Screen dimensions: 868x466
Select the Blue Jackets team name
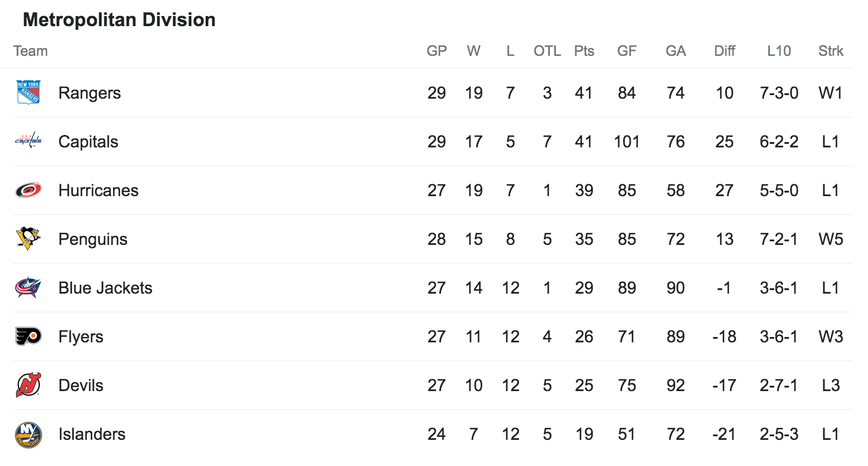[x=105, y=288]
